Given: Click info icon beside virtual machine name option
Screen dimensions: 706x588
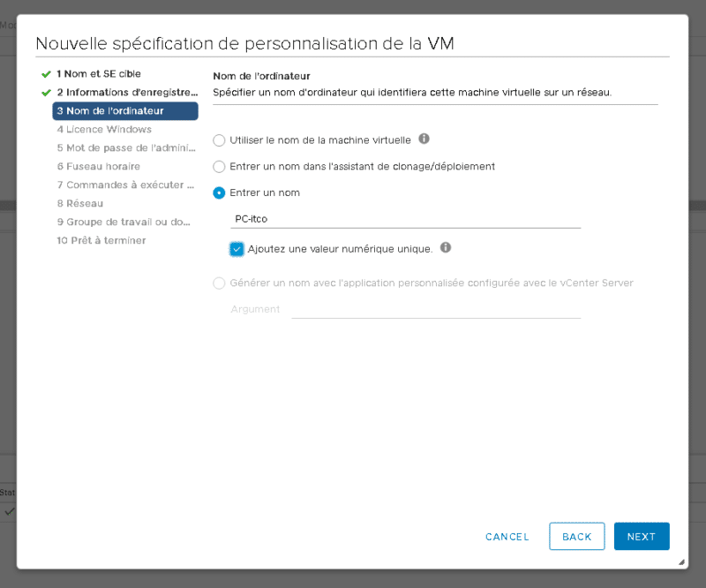Looking at the screenshot, I should click(424, 139).
